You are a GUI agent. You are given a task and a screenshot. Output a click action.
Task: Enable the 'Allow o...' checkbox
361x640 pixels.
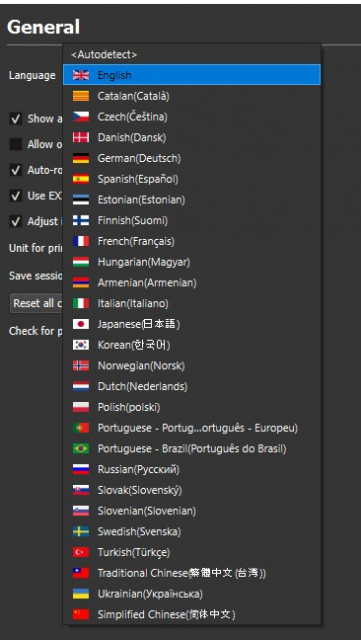[16, 144]
